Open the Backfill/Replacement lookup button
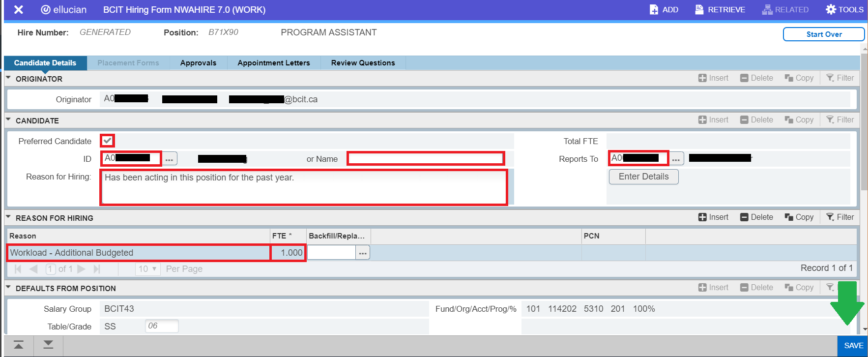 [x=363, y=253]
